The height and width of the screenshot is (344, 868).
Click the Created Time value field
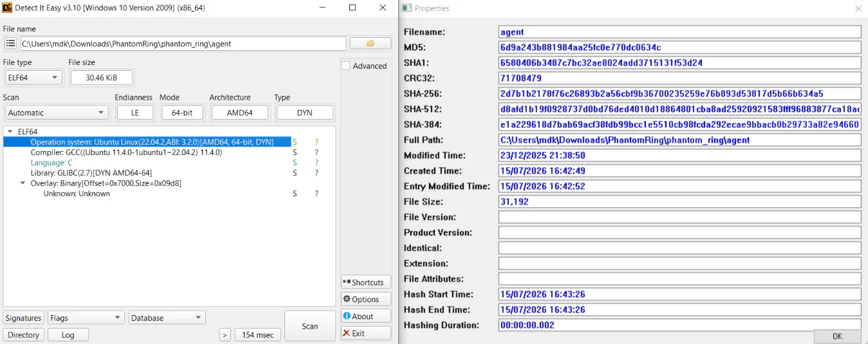click(679, 171)
